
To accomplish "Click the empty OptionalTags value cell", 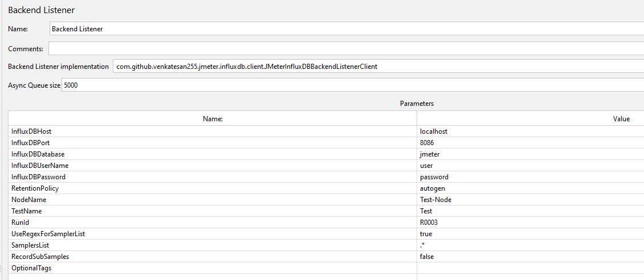I will (x=530, y=268).
